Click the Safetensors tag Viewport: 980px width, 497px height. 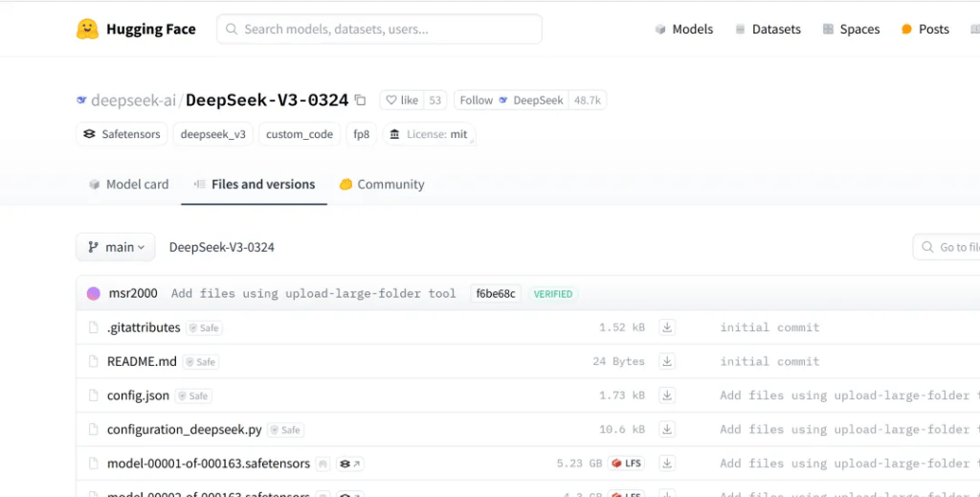pyautogui.click(x=122, y=135)
